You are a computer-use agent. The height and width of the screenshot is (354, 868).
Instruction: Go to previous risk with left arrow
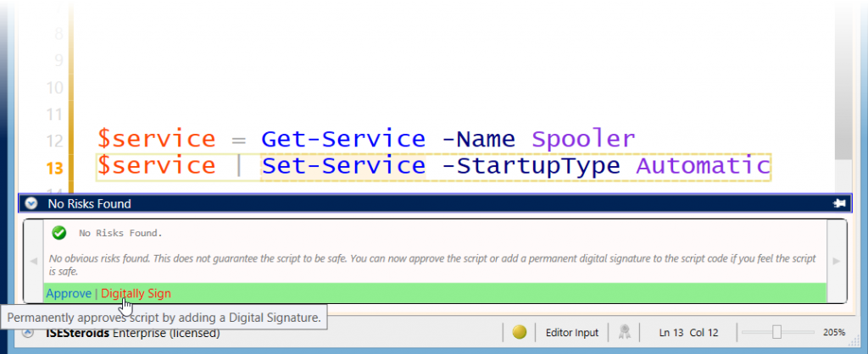[34, 261]
